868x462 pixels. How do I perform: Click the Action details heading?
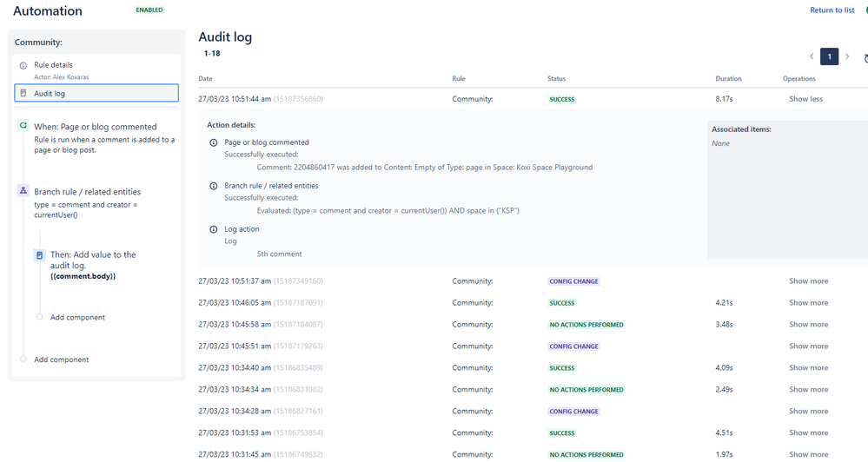coord(231,125)
